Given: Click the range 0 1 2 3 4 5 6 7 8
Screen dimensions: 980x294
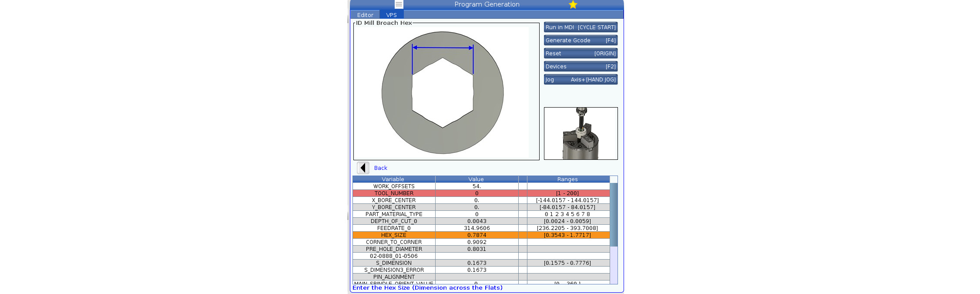Looking at the screenshot, I should click(567, 214).
